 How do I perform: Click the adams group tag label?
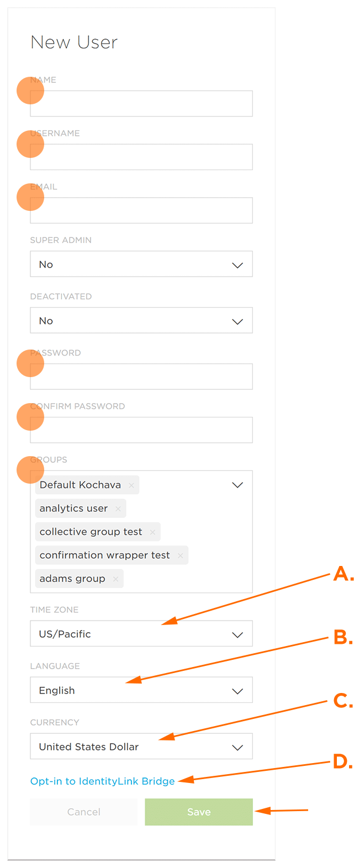[x=72, y=579]
